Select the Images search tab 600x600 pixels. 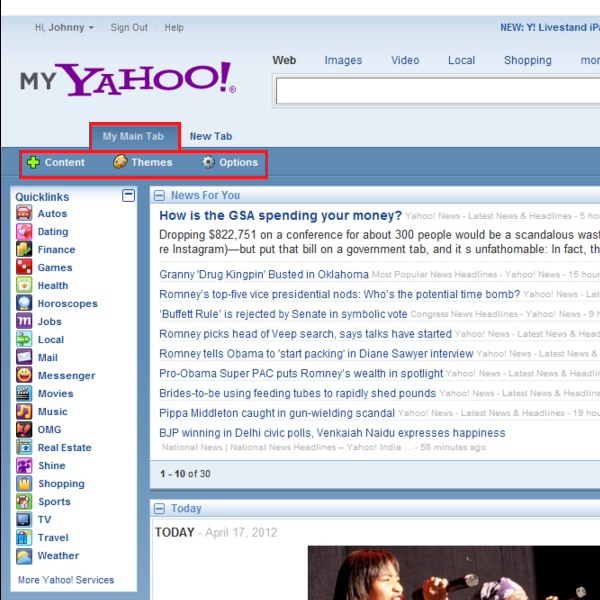pos(343,60)
